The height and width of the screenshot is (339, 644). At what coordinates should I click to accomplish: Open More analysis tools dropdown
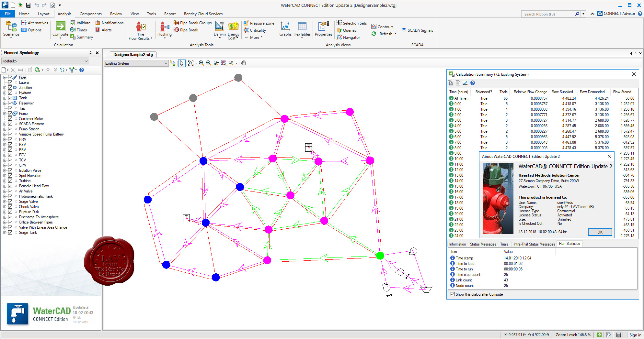(253, 38)
